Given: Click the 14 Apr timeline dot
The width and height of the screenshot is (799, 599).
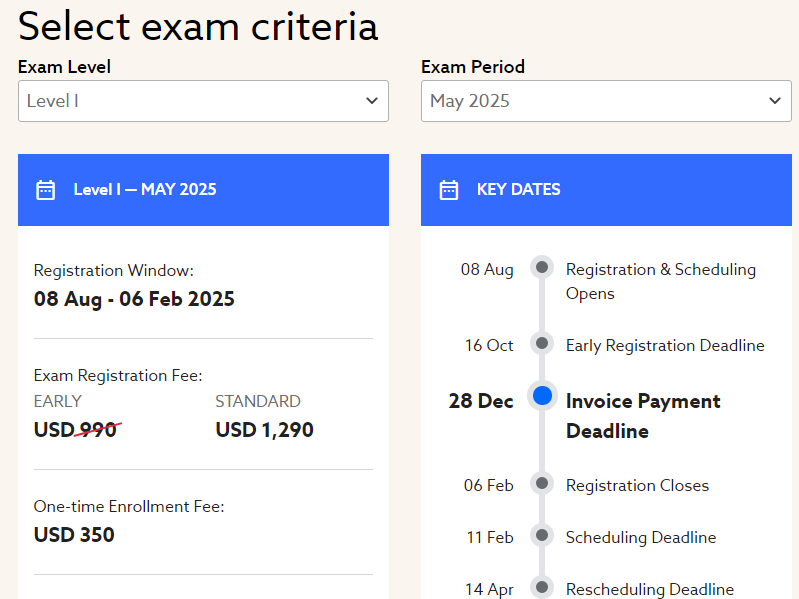Looking at the screenshot, I should tap(542, 587).
